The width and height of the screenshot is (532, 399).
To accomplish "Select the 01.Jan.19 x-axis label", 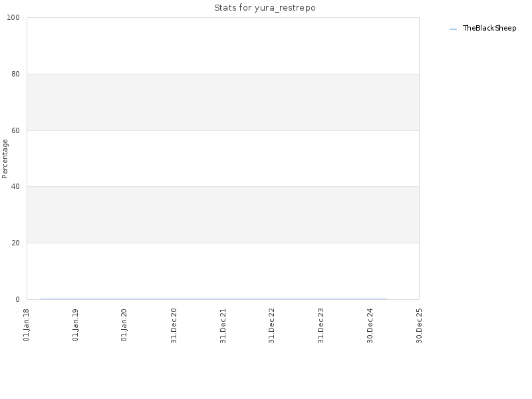I will [x=75, y=325].
